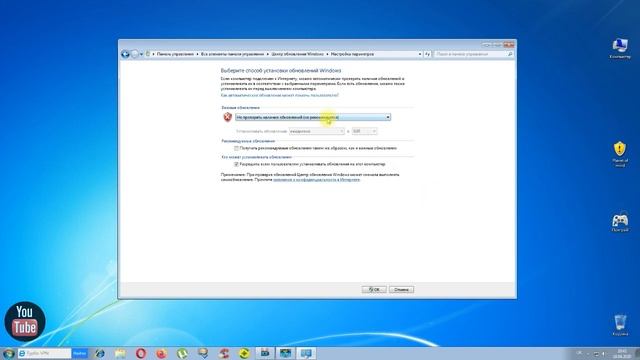Click the Отмена cancel button

(401, 289)
